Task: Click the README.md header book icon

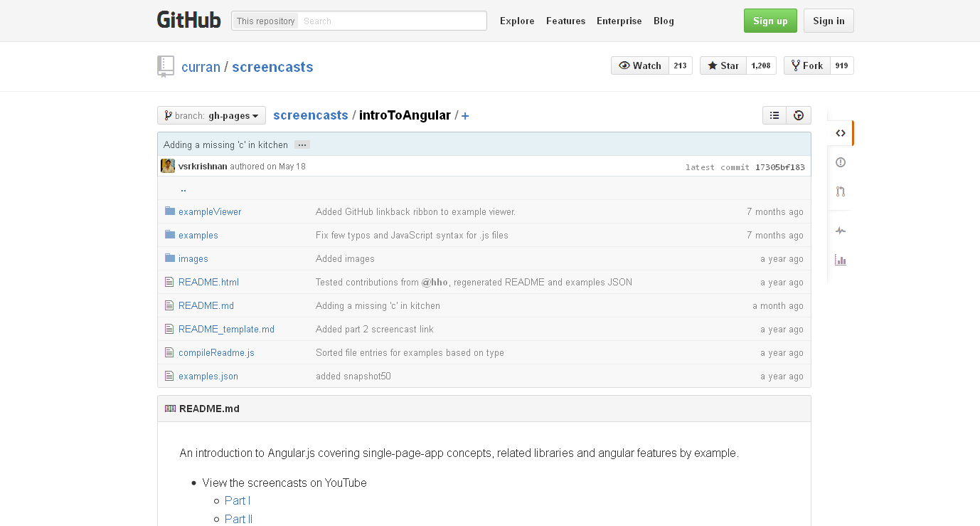Action: [170, 409]
